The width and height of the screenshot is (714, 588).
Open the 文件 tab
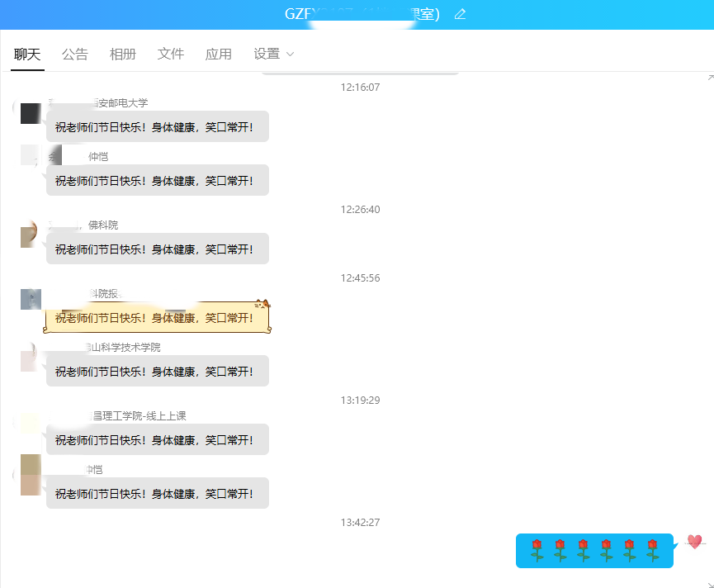coord(171,55)
